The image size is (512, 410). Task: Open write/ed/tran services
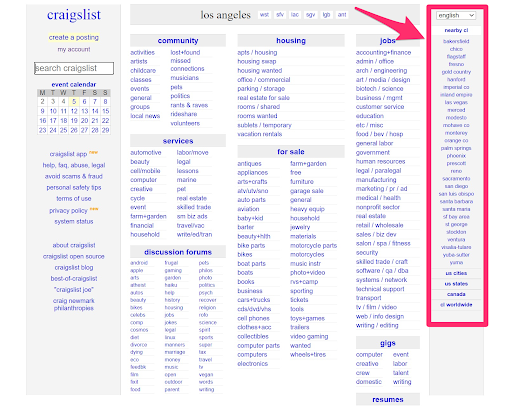coord(194,234)
